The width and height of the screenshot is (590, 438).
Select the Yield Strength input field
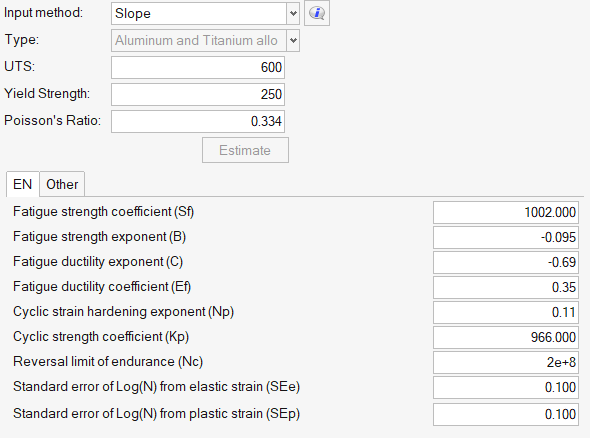pyautogui.click(x=198, y=94)
